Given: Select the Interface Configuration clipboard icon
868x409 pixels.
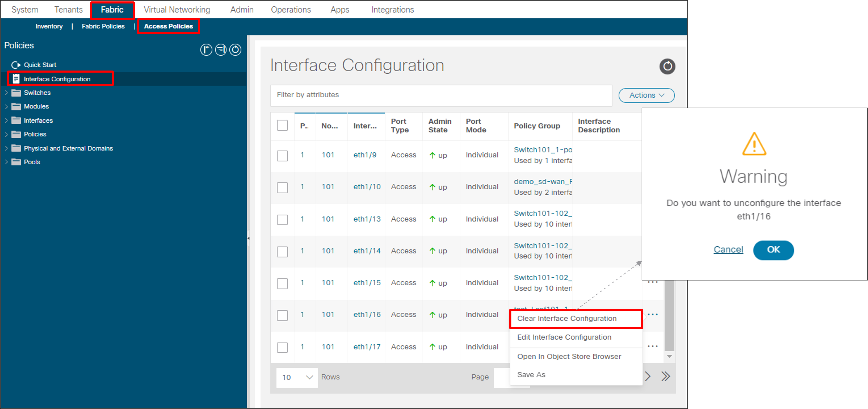Looking at the screenshot, I should pos(16,79).
